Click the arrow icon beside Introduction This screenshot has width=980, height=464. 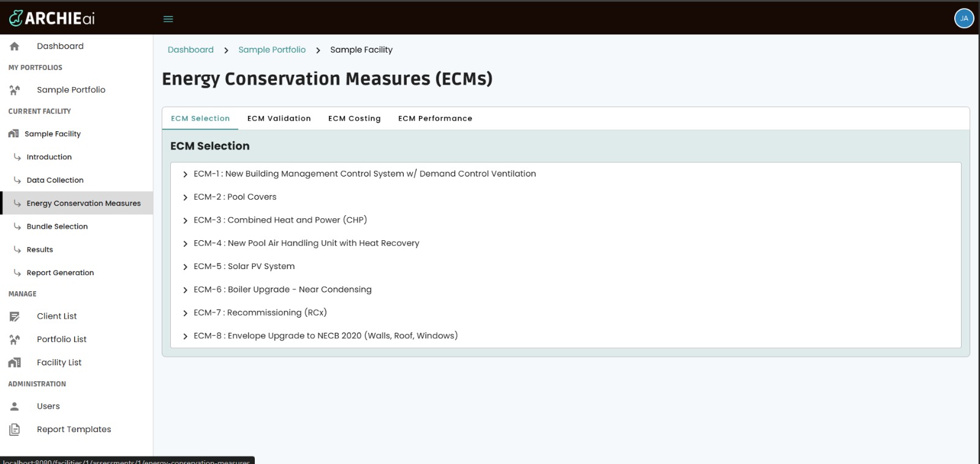tap(17, 157)
